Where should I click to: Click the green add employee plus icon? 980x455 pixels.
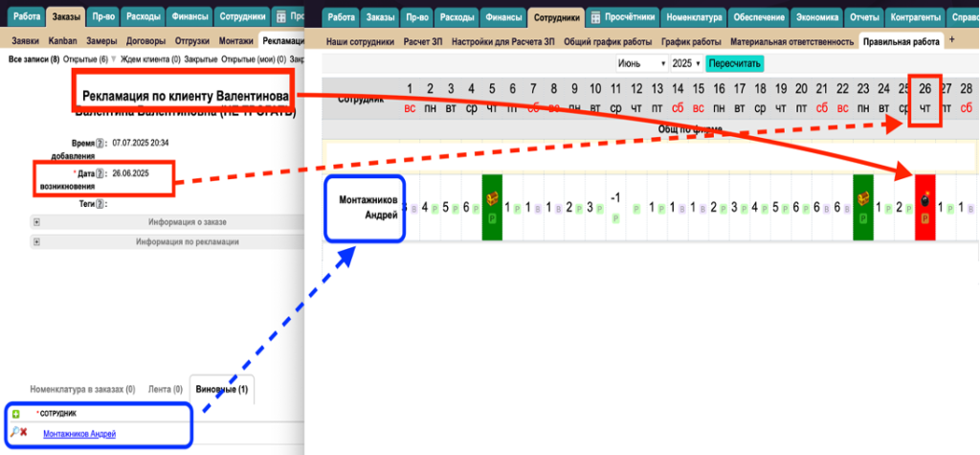point(15,414)
